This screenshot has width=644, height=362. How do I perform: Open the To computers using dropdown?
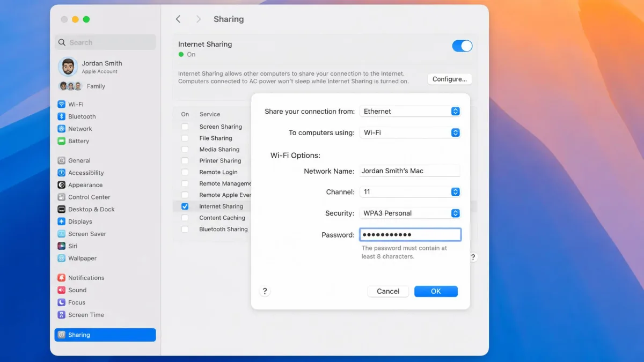click(410, 132)
